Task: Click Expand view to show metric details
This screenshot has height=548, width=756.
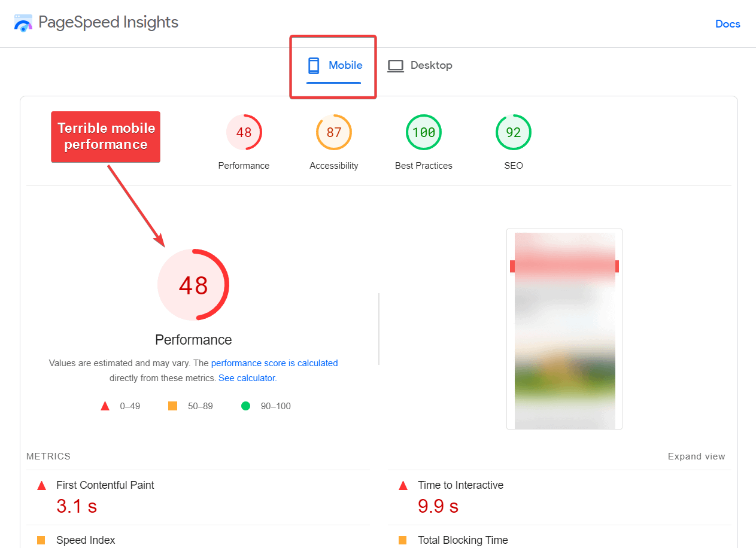Action: tap(696, 456)
